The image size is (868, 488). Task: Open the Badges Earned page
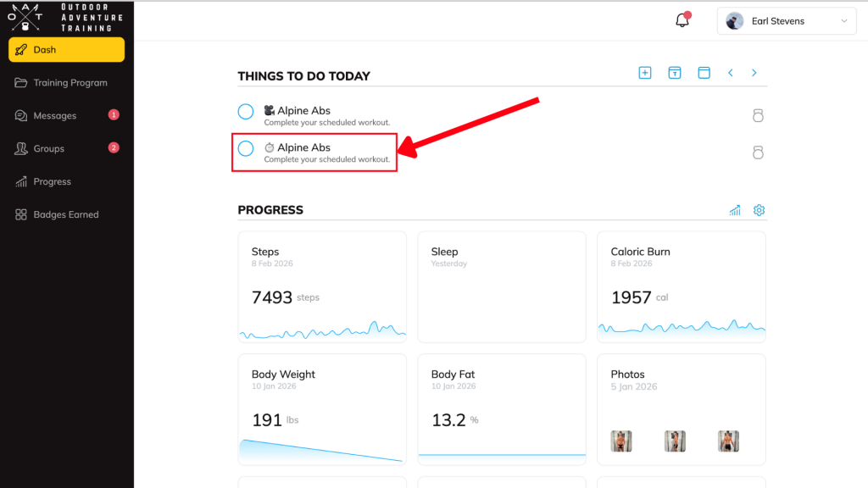tap(65, 215)
